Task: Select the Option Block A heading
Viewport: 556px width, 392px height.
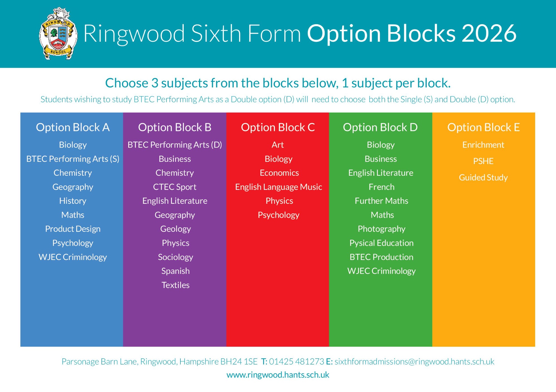Action: pyautogui.click(x=73, y=127)
